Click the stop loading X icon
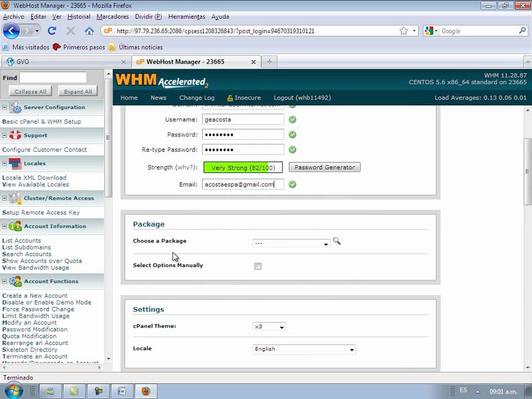The height and width of the screenshot is (399, 532). point(70,31)
